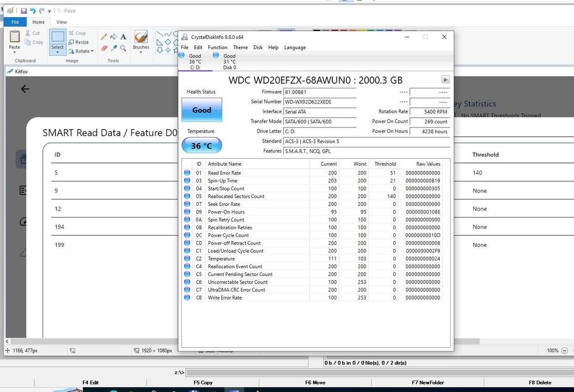
Task: Click the F8 Delete button in file manager
Action: 540,382
